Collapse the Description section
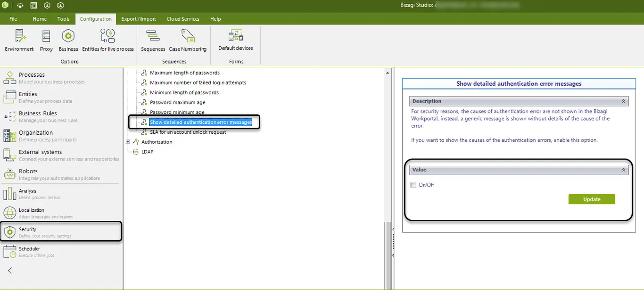Screen dimensions: 644x290 623,101
